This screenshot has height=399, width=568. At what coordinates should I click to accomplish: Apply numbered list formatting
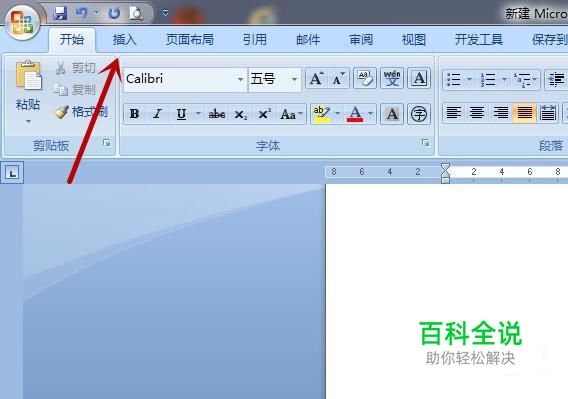(488, 79)
